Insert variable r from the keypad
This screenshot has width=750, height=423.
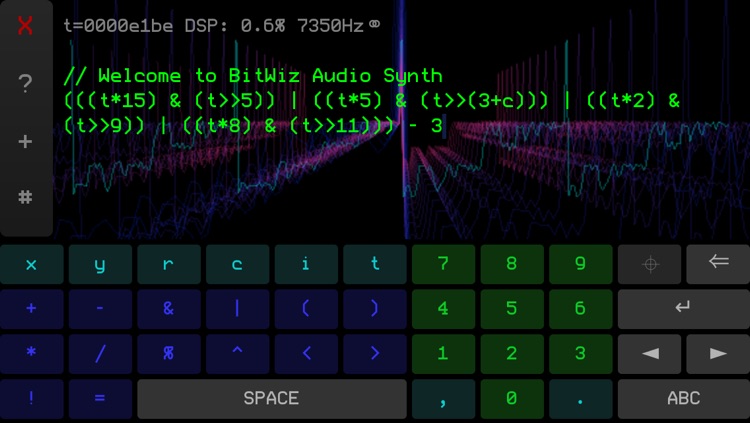click(169, 264)
